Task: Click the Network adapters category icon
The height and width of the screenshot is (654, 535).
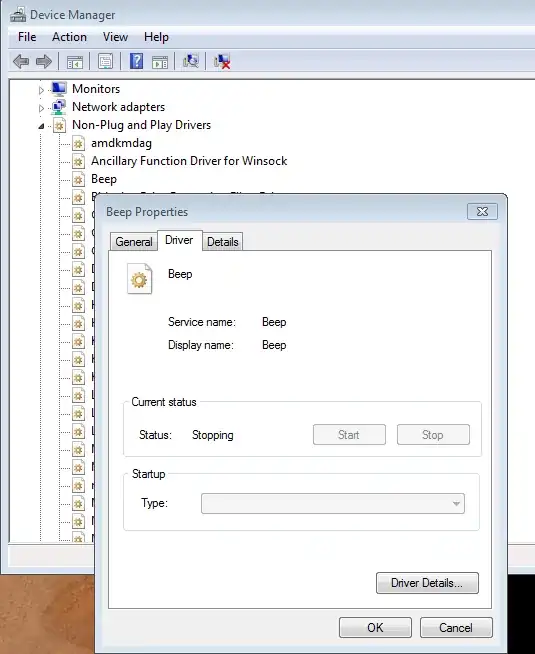Action: coord(59,107)
